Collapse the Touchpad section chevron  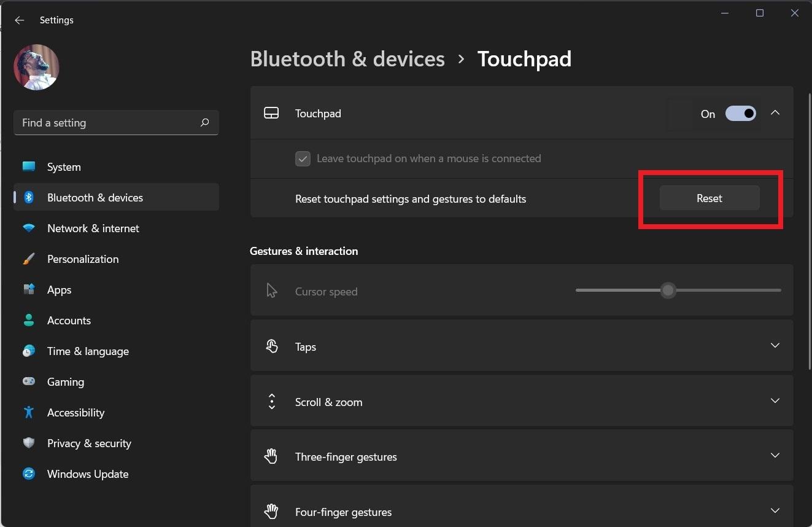(775, 113)
